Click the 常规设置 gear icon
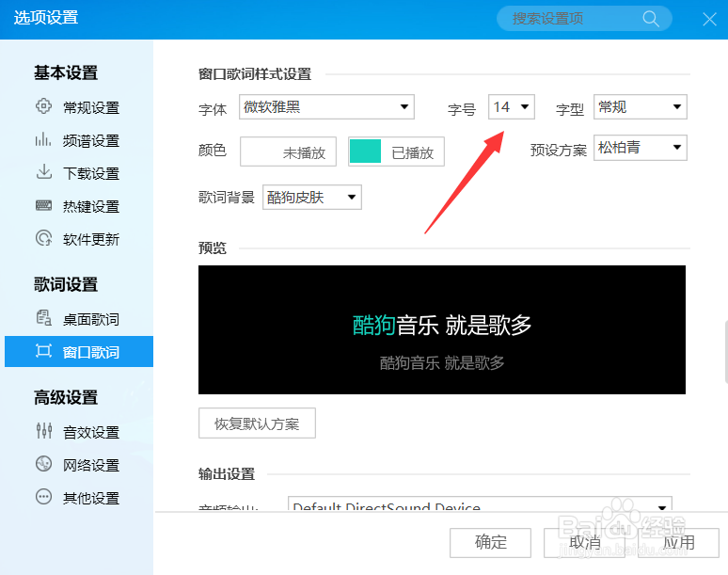Screen dimensions: 728x575 43,106
